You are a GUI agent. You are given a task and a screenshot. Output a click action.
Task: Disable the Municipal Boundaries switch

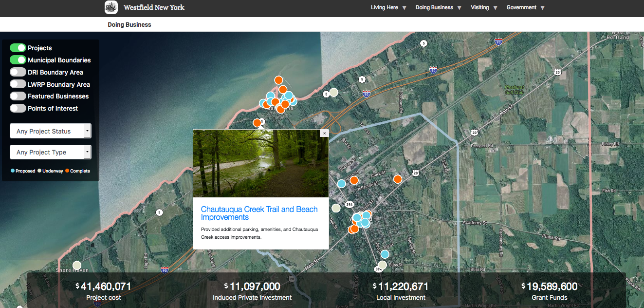point(18,60)
